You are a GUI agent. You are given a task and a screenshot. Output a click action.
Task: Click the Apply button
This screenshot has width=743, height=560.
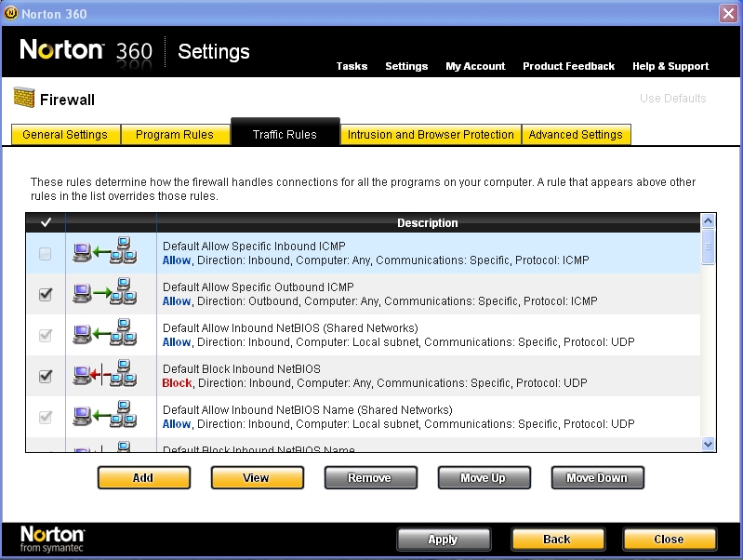444,540
